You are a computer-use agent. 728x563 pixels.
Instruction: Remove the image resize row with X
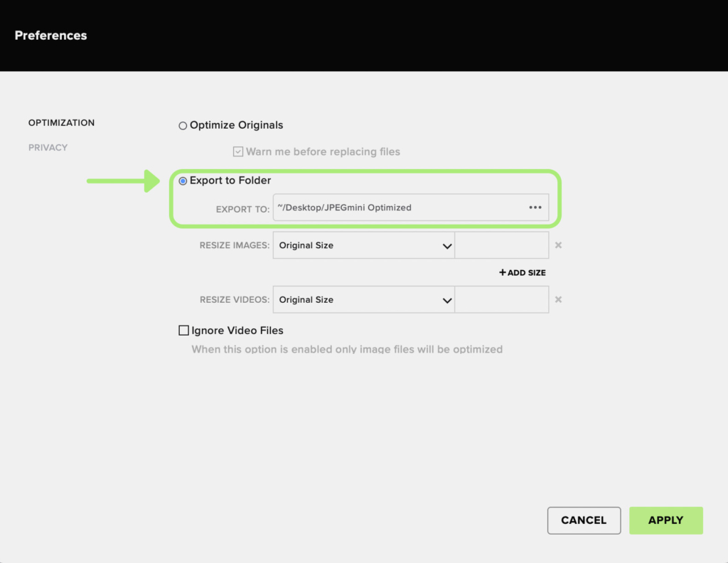click(x=558, y=245)
